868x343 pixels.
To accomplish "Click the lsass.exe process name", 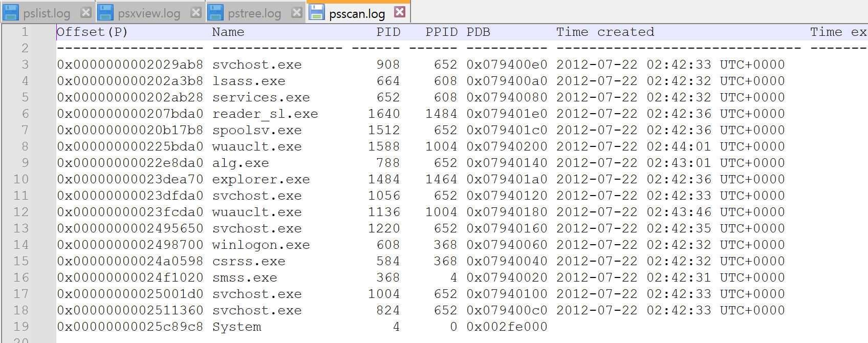I will [x=249, y=81].
